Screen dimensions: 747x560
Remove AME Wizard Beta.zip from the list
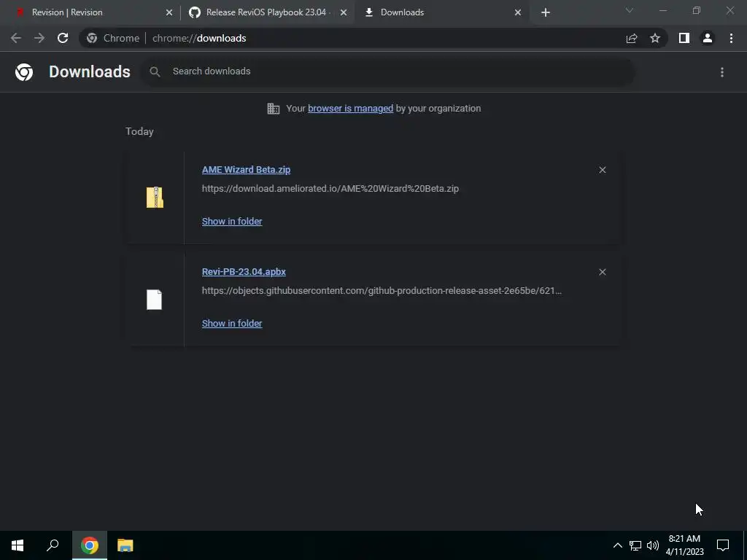click(602, 170)
